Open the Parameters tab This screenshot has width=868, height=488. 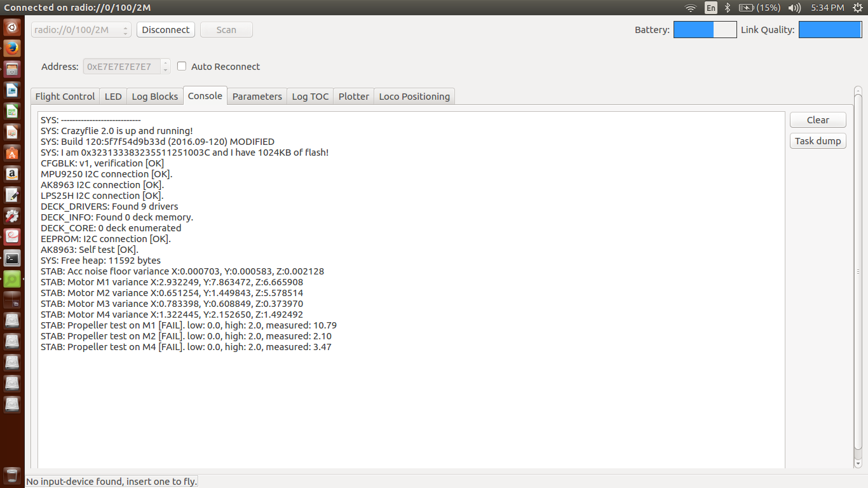pos(257,97)
